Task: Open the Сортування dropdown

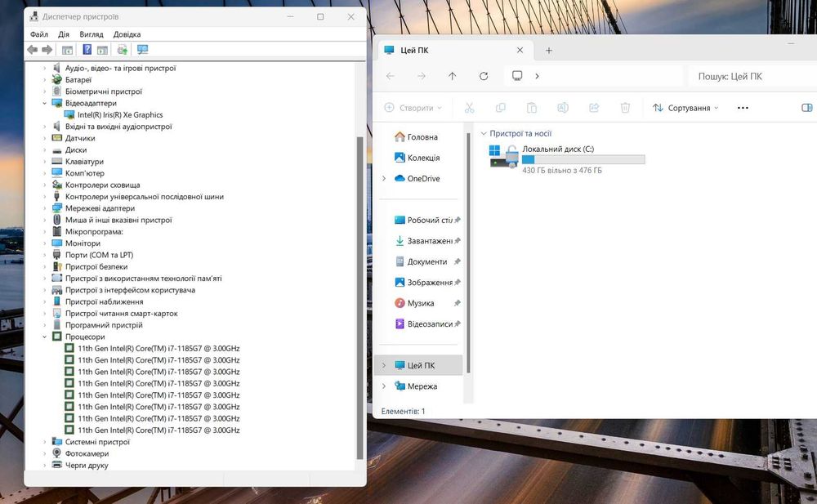Action: (685, 108)
